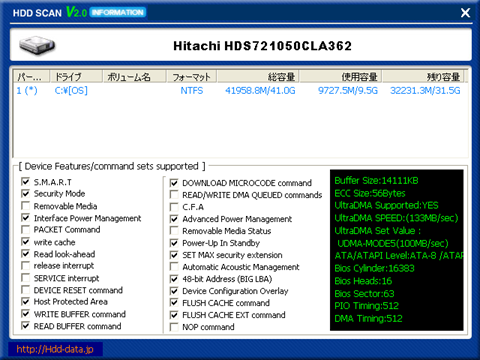The height and width of the screenshot is (360, 480).
Task: Toggle the S.M.A.R.T checkbox
Action: pyautogui.click(x=25, y=182)
